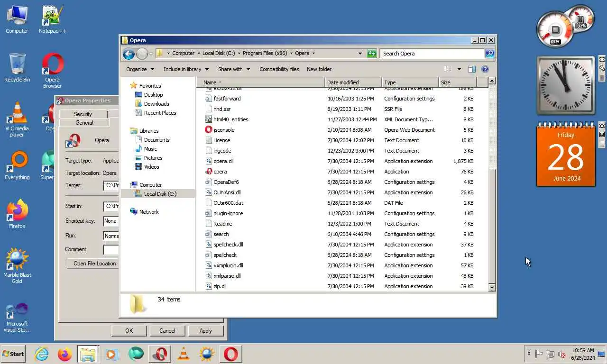Sort files by the Type column header

click(410, 82)
